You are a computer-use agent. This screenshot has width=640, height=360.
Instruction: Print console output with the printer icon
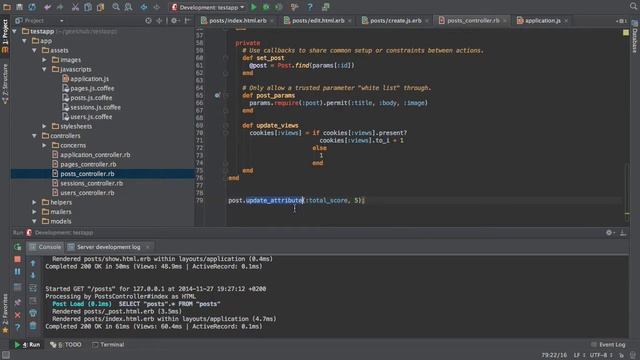(x=33, y=313)
